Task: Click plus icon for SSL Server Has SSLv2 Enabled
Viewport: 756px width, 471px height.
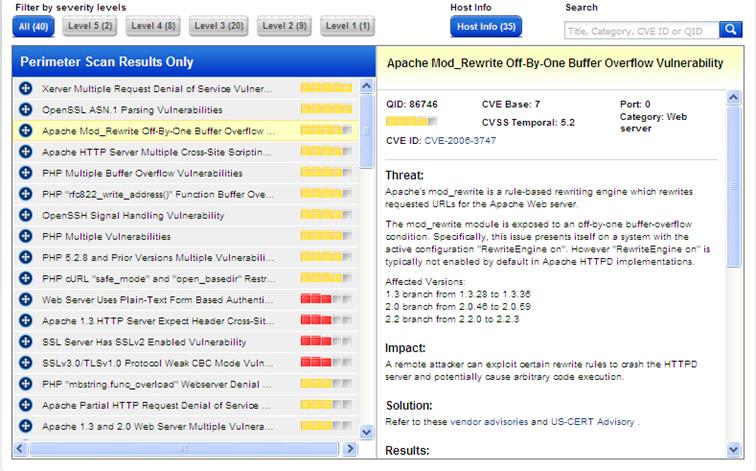Action: 26,341
